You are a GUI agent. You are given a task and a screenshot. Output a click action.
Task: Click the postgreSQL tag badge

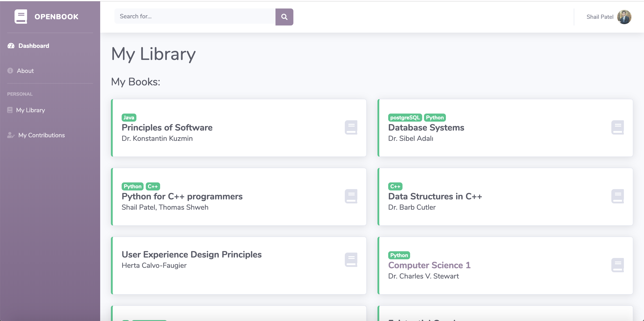point(405,118)
